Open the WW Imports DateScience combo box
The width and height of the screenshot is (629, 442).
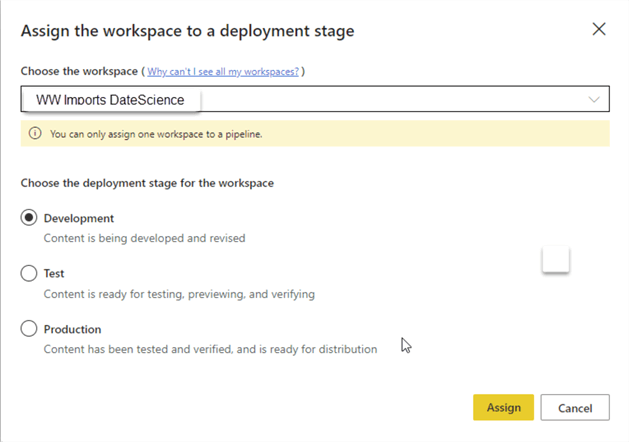[x=300, y=100]
